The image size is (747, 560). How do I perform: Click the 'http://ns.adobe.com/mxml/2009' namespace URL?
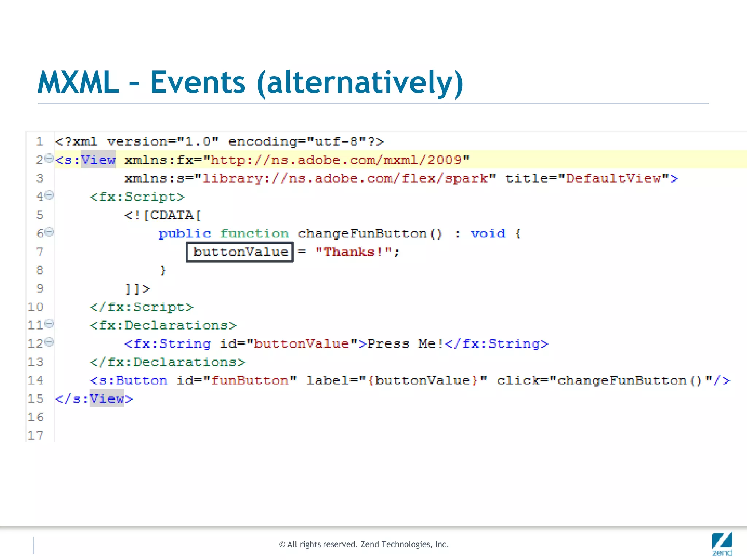336,160
